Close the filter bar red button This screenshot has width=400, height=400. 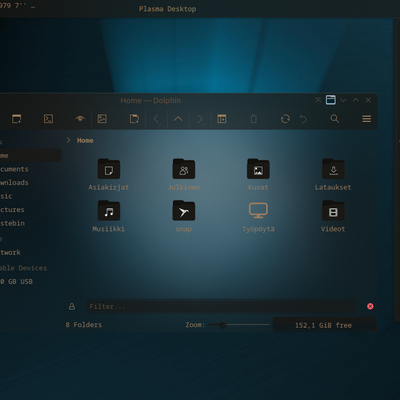(370, 306)
